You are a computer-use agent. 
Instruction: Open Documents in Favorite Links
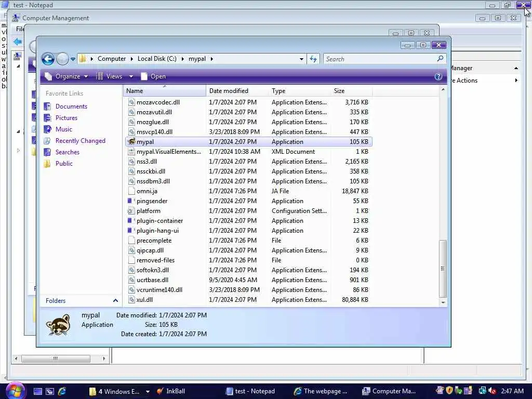(71, 107)
